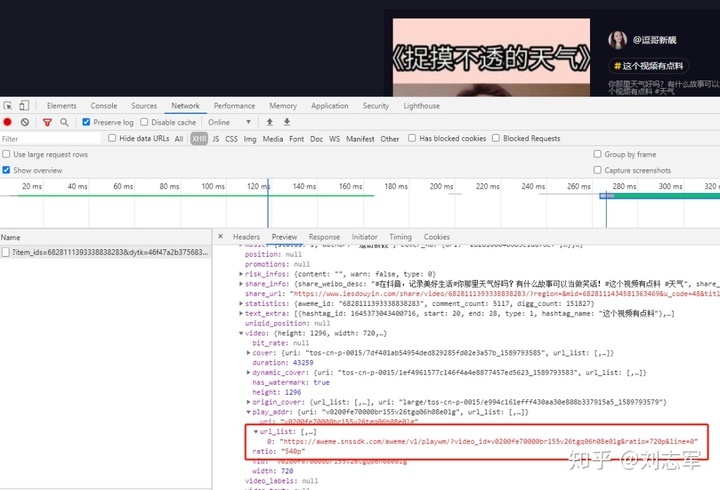Viewport: 720px width, 490px height.
Task: Toggle the red filter funnel icon
Action: tap(47, 122)
